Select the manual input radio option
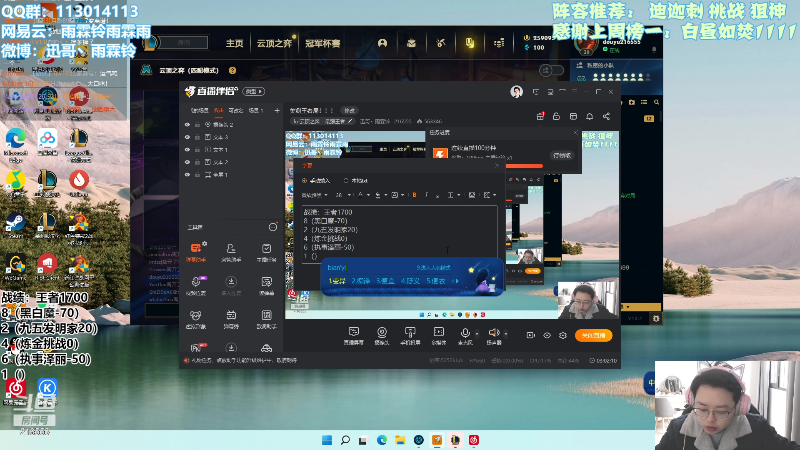This screenshot has width=800, height=450. pos(316,181)
